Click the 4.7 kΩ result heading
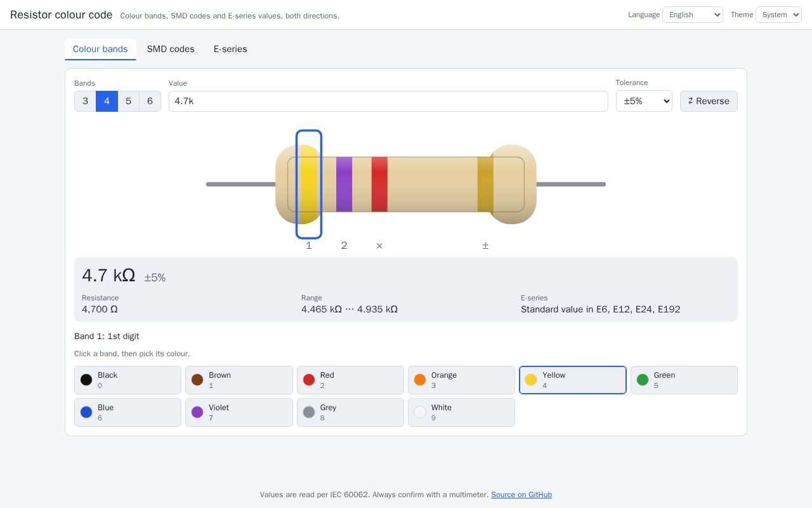812x508 pixels. coord(108,276)
